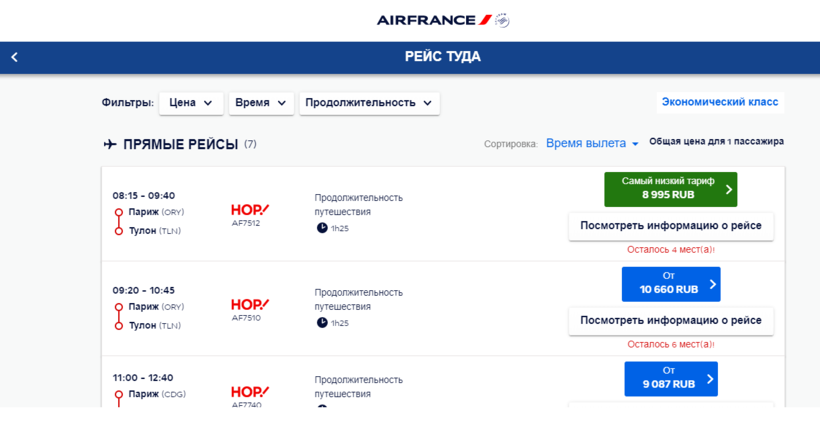Choose the 10 660 RUB fare
This screenshot has width=820, height=422.
click(670, 284)
